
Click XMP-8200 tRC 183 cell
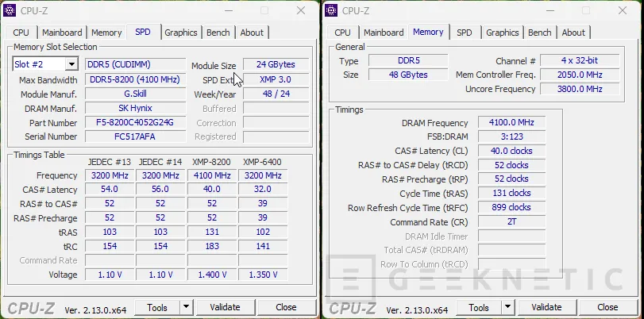[212, 246]
